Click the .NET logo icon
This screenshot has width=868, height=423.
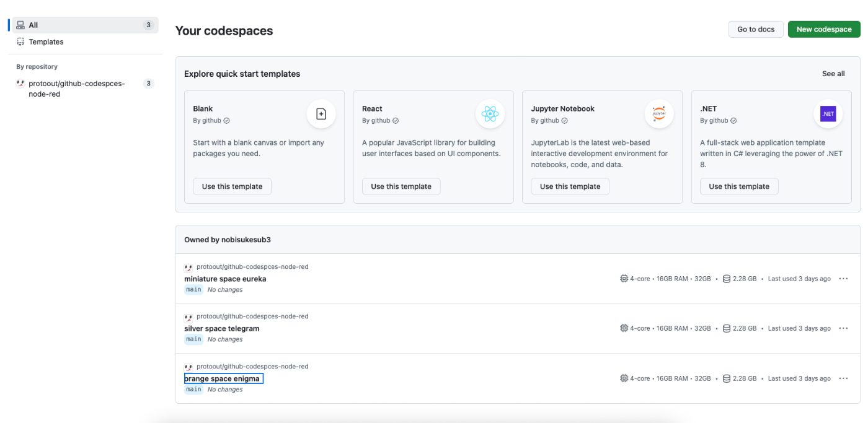coord(828,114)
